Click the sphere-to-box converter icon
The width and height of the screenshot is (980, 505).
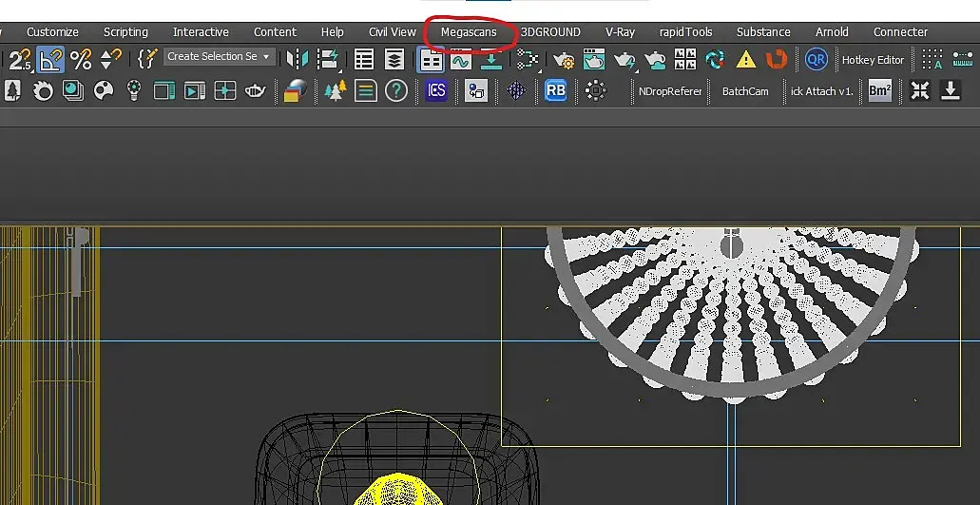pyautogui.click(x=476, y=91)
